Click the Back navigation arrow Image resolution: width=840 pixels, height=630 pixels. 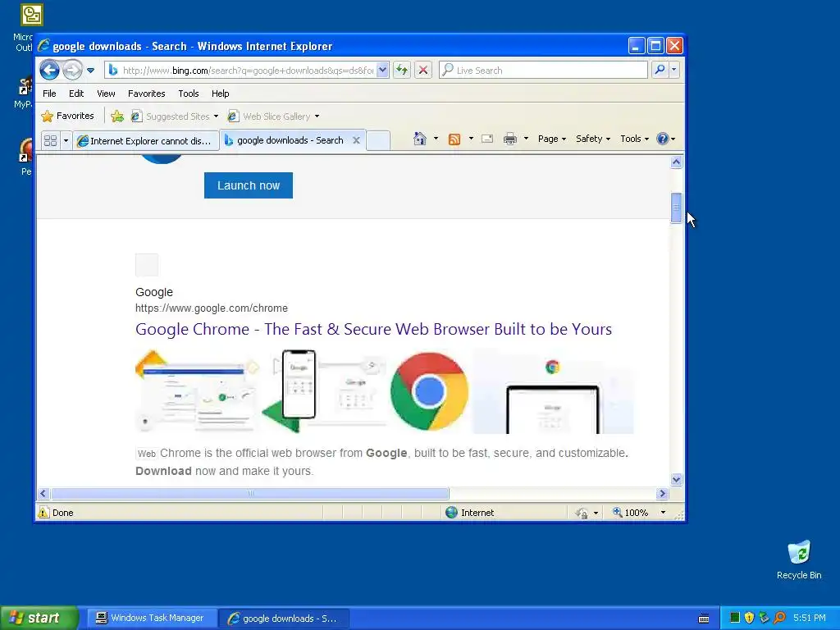click(49, 71)
